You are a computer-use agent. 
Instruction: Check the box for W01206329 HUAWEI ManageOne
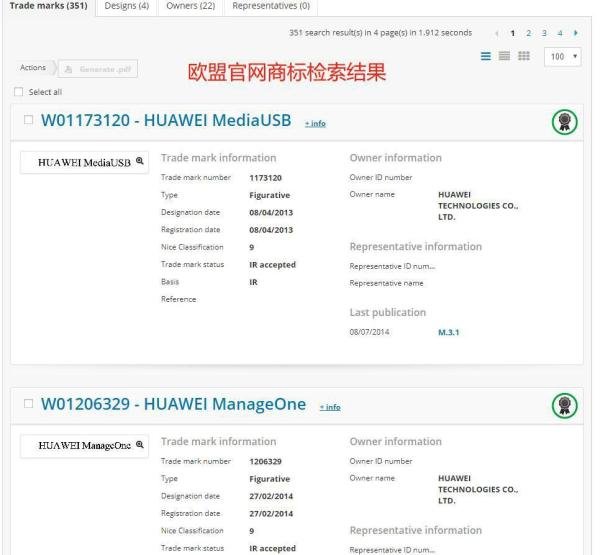pos(28,403)
